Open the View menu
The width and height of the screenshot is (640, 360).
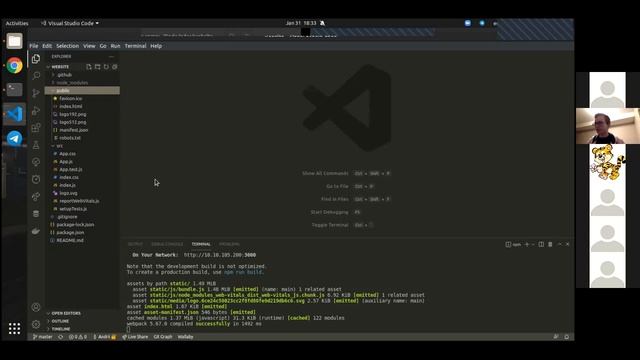(89, 46)
